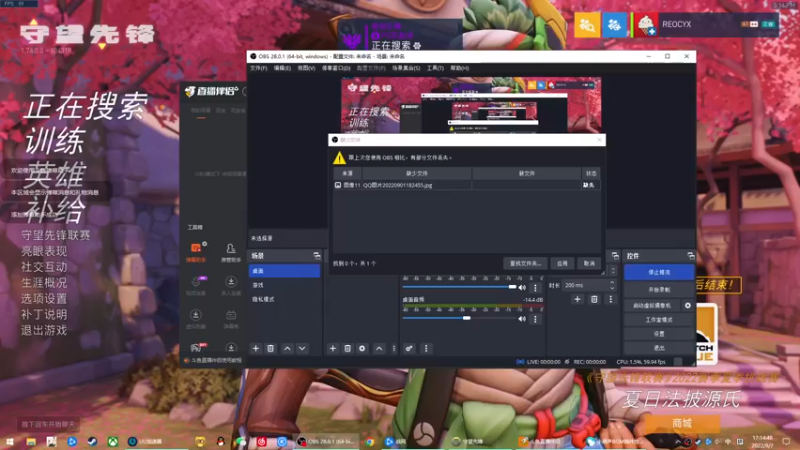Open the Xbox app from the taskbar
Screen dimensions: 800x450
[112, 441]
